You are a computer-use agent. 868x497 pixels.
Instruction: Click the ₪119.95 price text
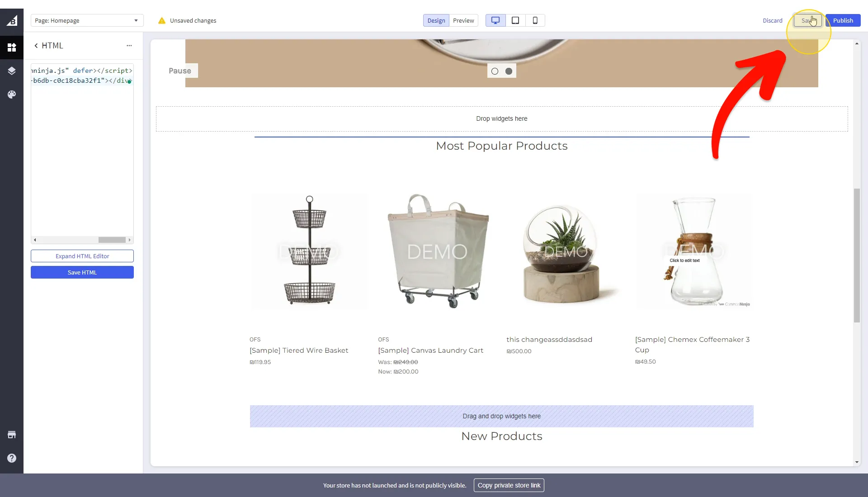260,362
